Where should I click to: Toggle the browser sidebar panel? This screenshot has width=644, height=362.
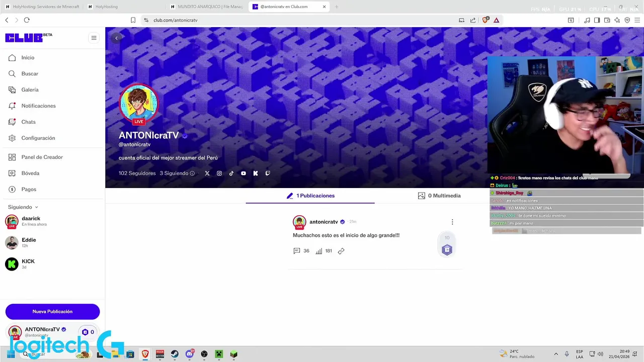pos(597,20)
